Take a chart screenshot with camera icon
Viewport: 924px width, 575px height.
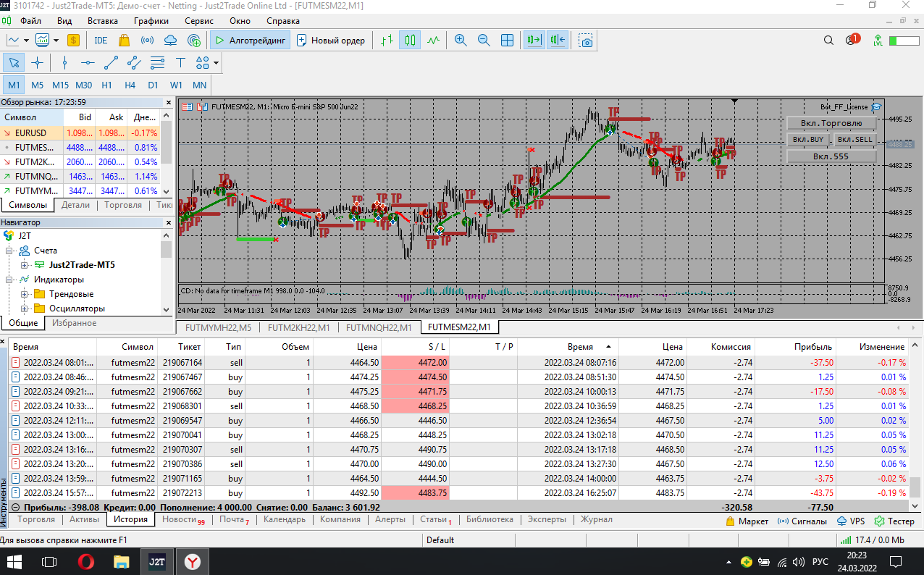click(586, 41)
